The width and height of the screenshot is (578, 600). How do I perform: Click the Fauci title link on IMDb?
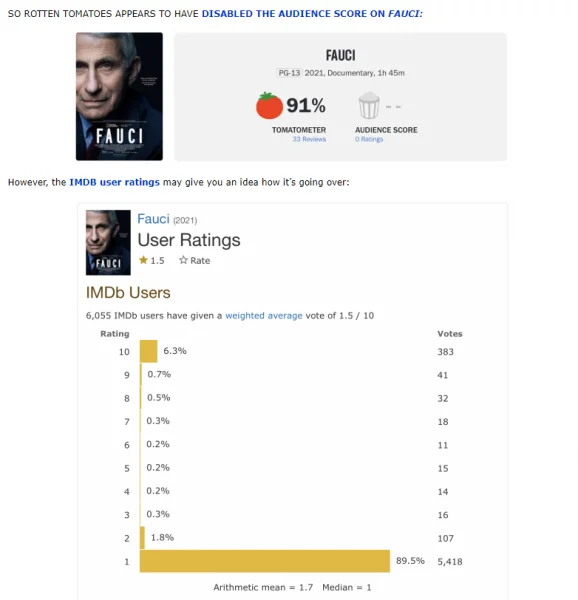tap(153, 219)
